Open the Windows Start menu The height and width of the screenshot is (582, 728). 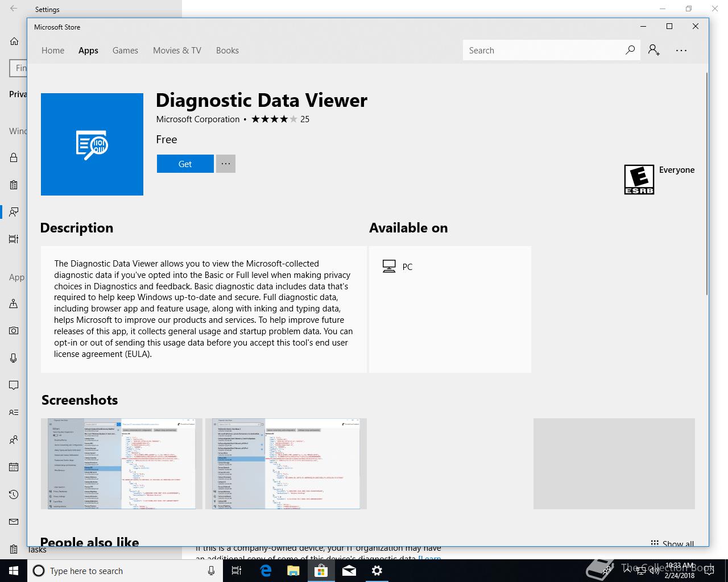(14, 571)
